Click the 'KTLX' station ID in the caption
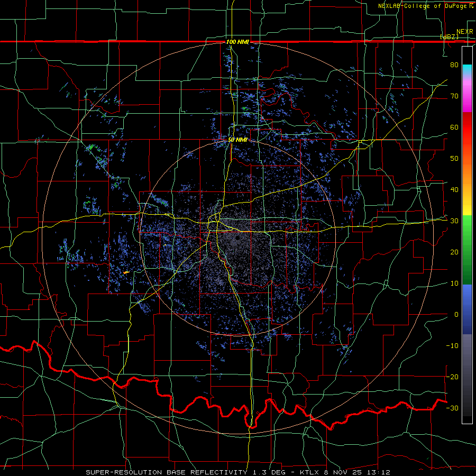 coord(310,472)
